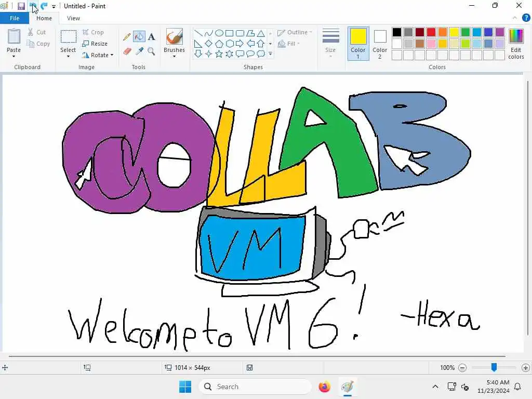
Task: Open the Rotate dropdown
Action: pos(97,55)
